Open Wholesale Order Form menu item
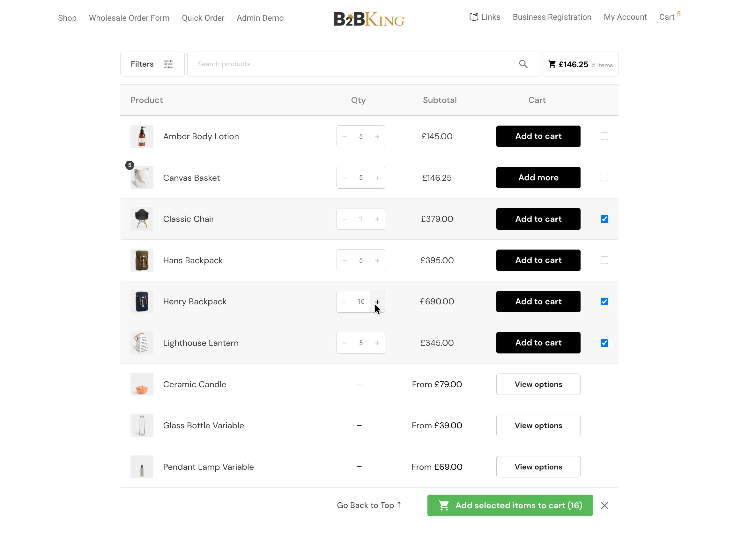Screen dimensions: 756x552 129,18
